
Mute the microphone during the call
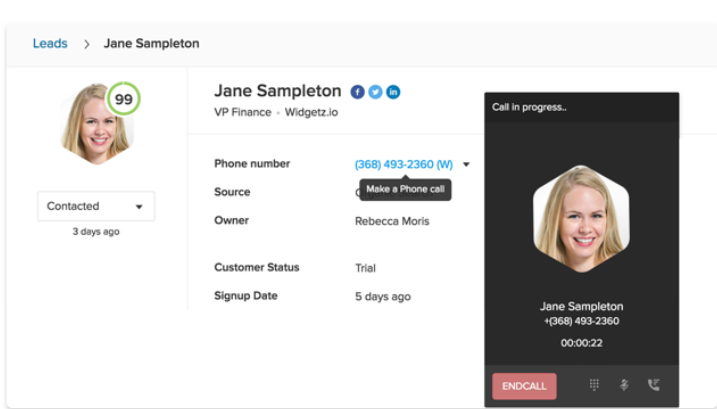click(x=623, y=385)
